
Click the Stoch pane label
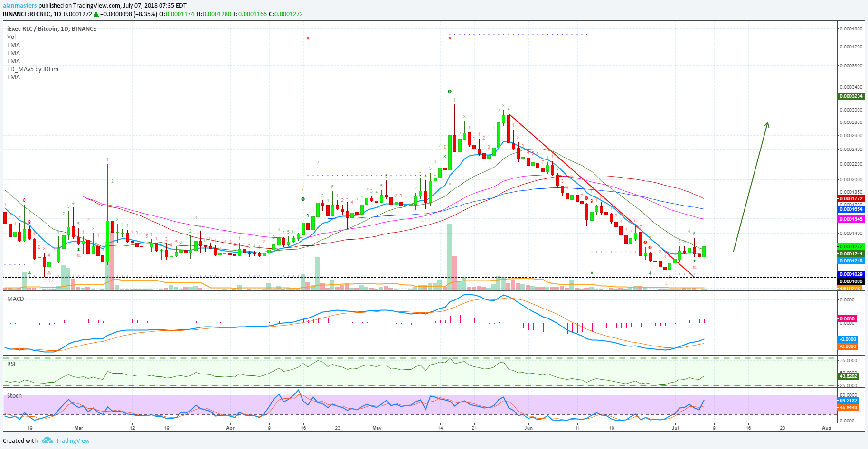(14, 396)
